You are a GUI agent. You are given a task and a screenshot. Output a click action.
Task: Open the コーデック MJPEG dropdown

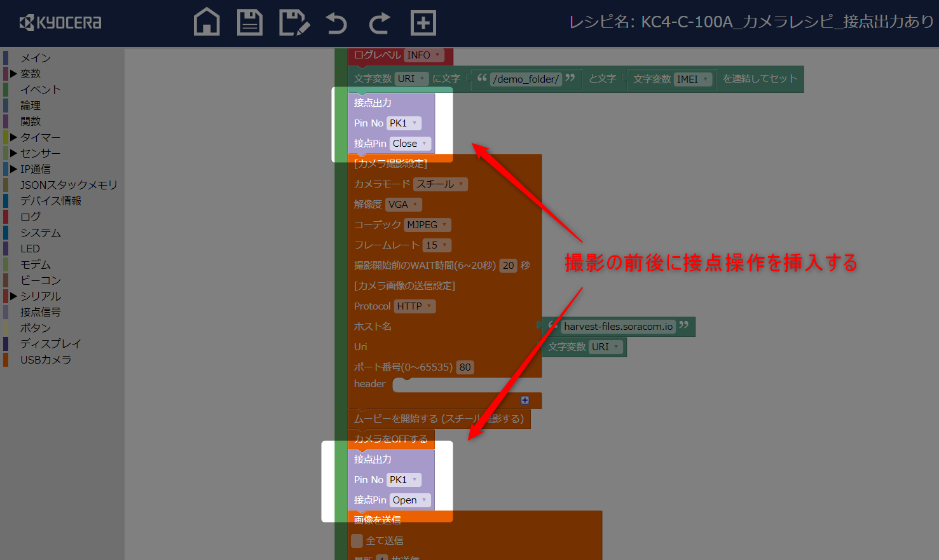427,224
